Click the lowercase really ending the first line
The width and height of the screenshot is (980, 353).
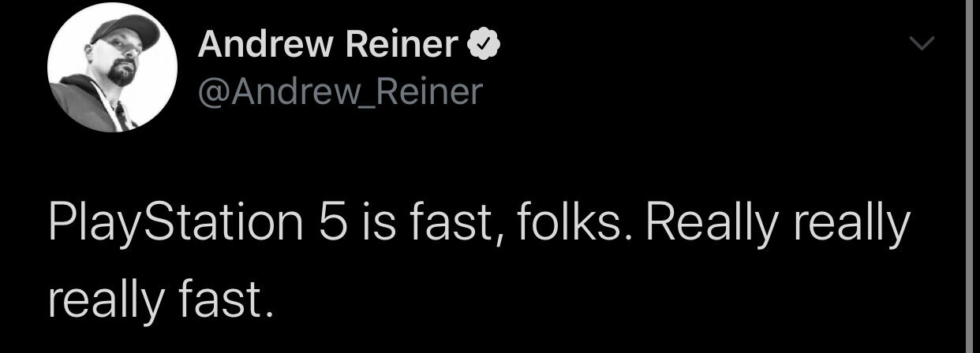tap(851, 225)
